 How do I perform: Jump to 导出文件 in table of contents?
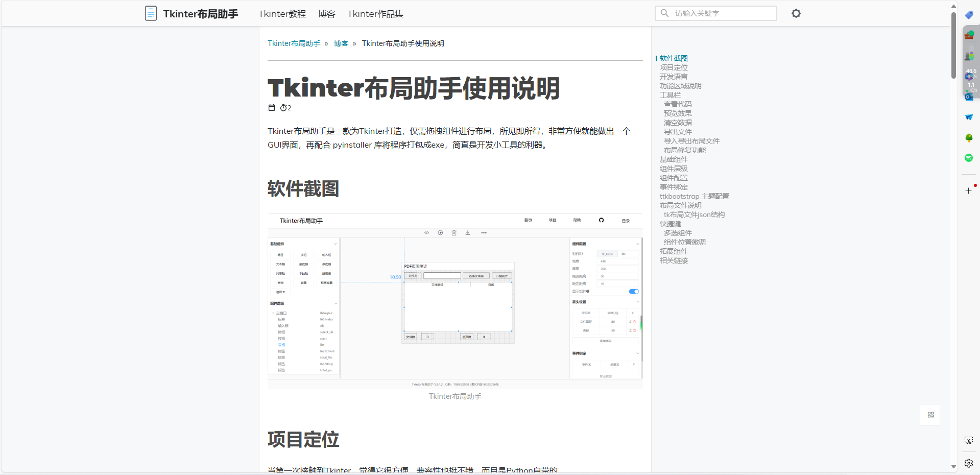click(678, 132)
